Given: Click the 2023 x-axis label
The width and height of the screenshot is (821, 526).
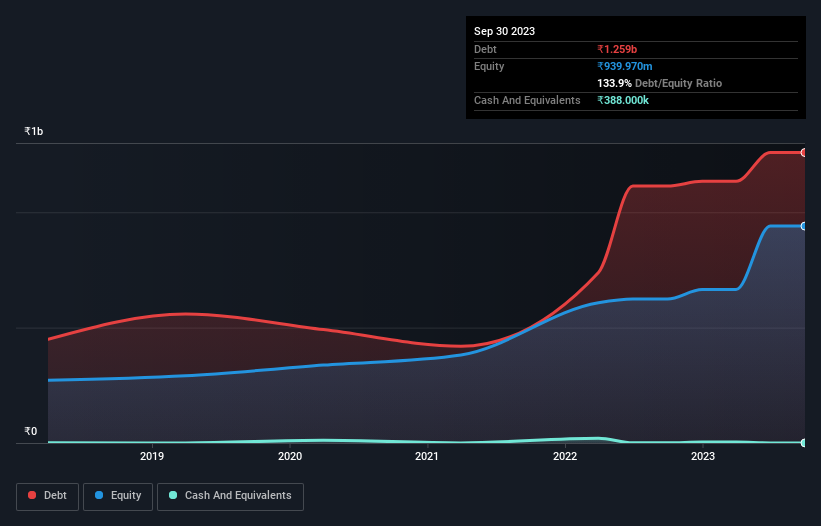Looking at the screenshot, I should (x=703, y=456).
